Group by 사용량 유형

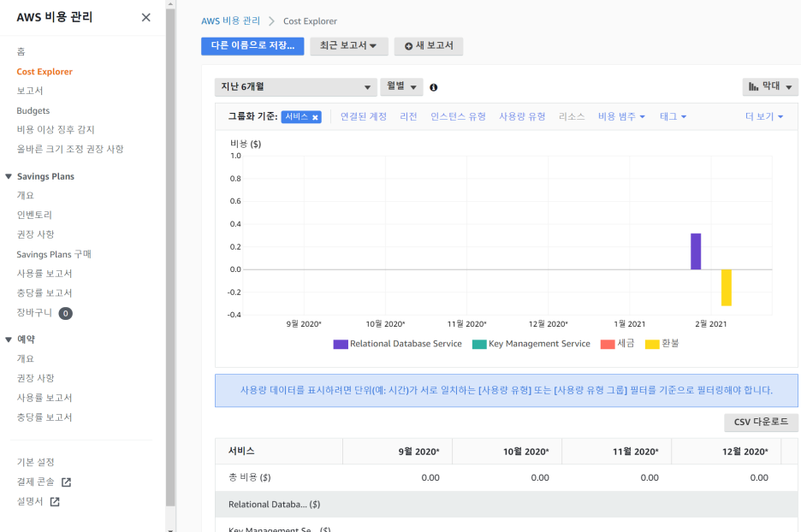(x=522, y=117)
